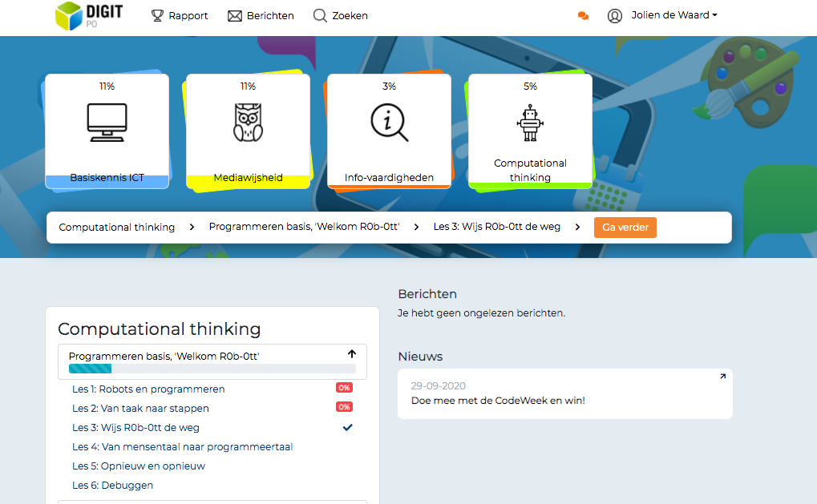Open Info-vaardigheden magnifier icon

[389, 123]
